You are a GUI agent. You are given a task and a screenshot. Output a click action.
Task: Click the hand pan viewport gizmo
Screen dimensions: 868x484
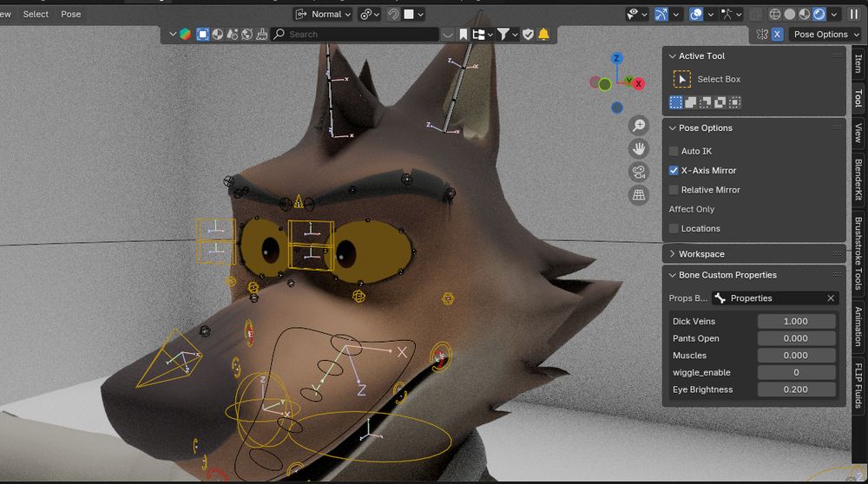click(x=639, y=149)
